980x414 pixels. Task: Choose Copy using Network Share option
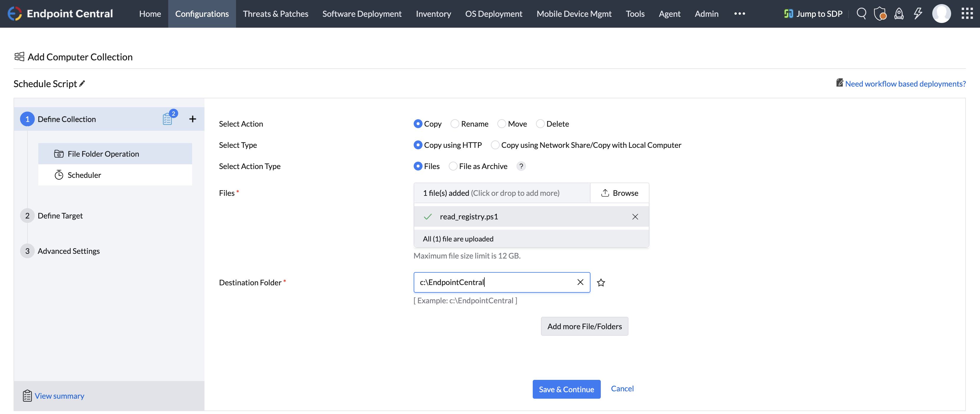[495, 145]
